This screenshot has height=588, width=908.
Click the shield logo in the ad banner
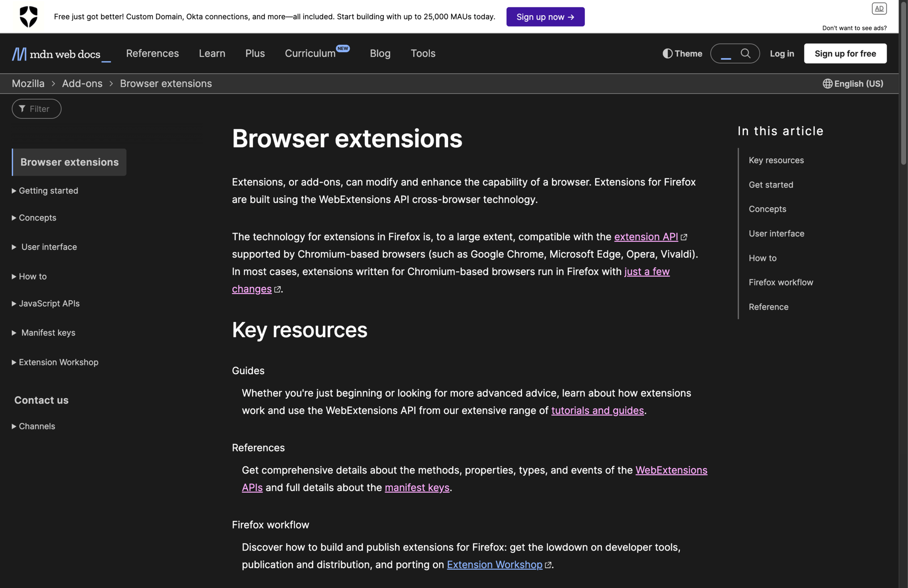pyautogui.click(x=29, y=17)
